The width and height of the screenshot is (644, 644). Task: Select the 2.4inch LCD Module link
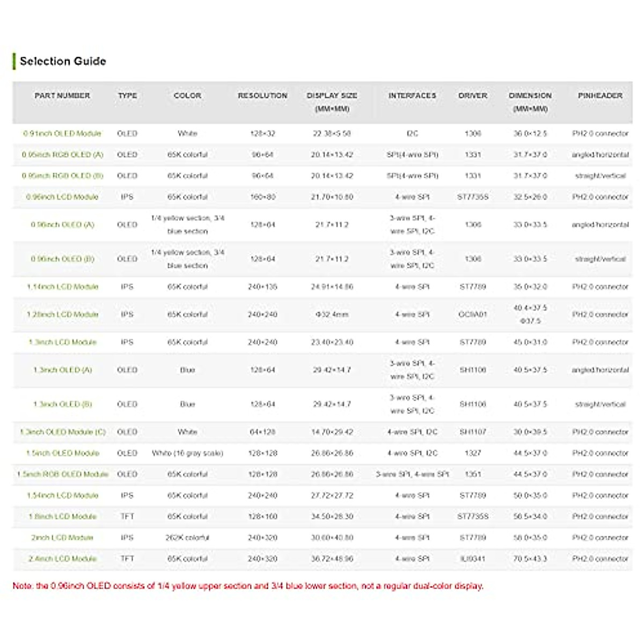(62, 559)
